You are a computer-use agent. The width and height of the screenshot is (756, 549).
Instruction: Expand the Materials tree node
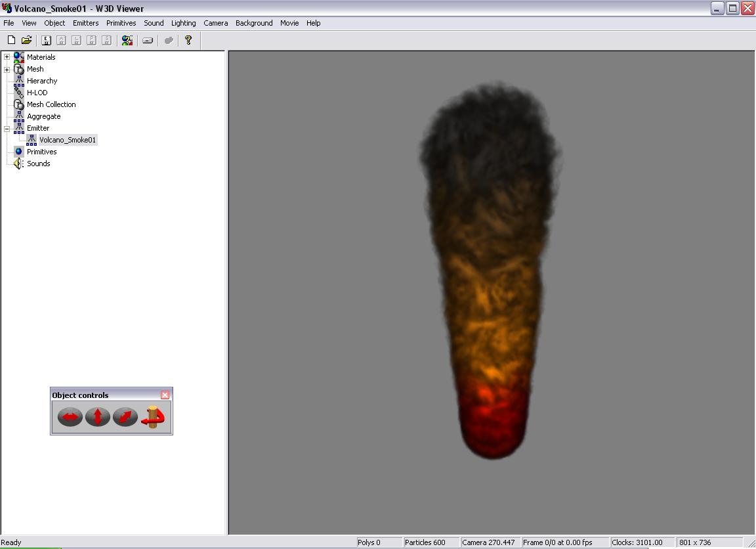pyautogui.click(x=7, y=57)
